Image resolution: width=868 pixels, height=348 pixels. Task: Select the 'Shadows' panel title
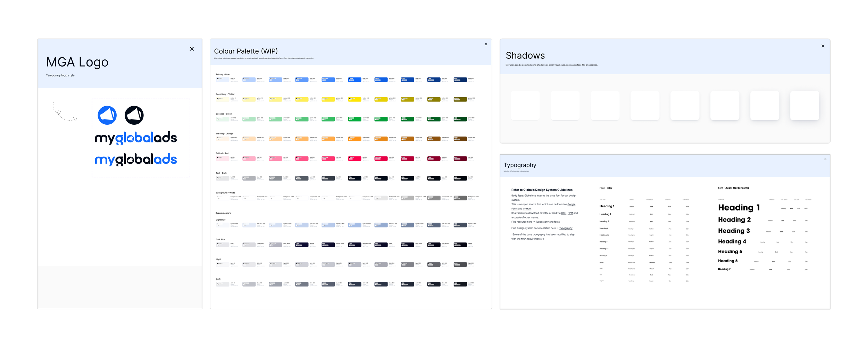click(525, 56)
